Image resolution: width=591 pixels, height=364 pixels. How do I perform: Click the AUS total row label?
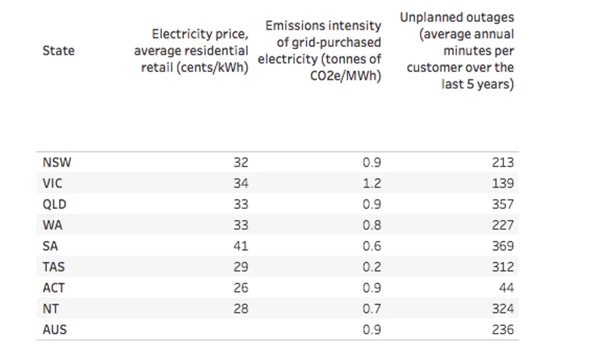point(55,330)
